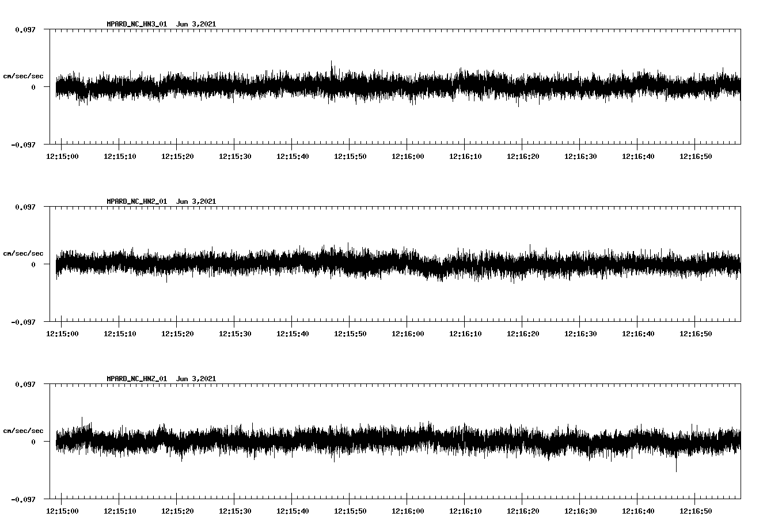Click 12:15:40 time label under HNZ plot
The width and height of the screenshot is (782, 532).
coord(293,511)
